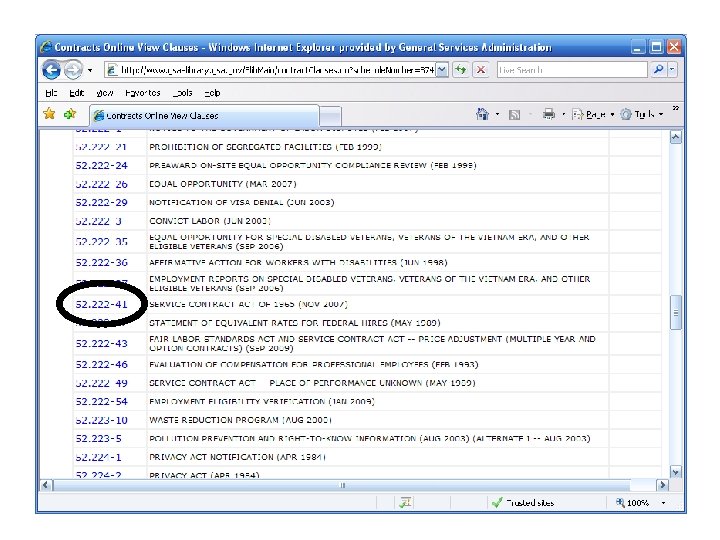Click text EQUAL OPPORTUNITY (MAR 2007)
720x540 pixels.
223,184
